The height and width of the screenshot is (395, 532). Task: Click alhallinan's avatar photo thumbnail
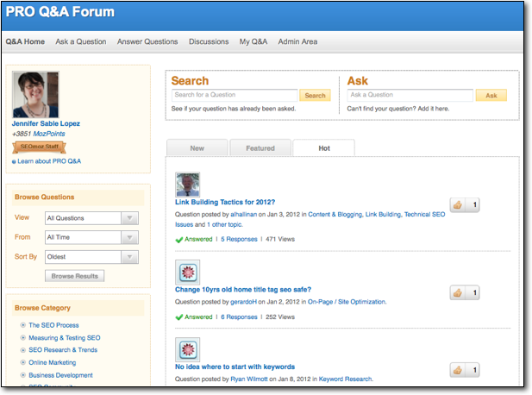187,185
